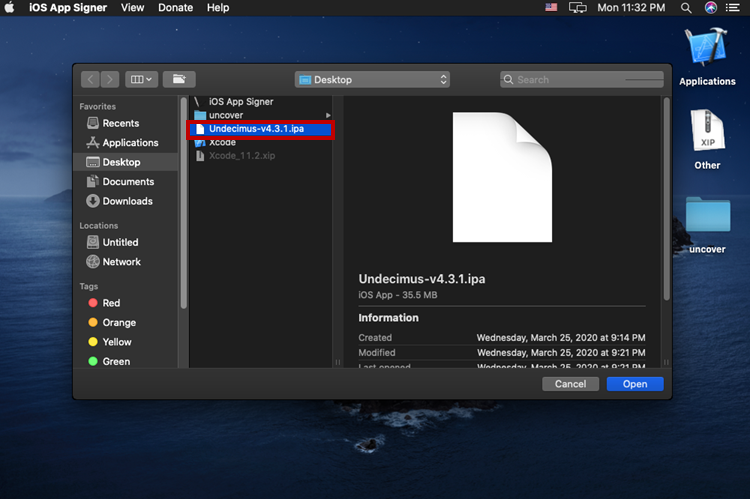750x500 pixels.
Task: Select the iOS App Signer file row
Action: (x=261, y=102)
